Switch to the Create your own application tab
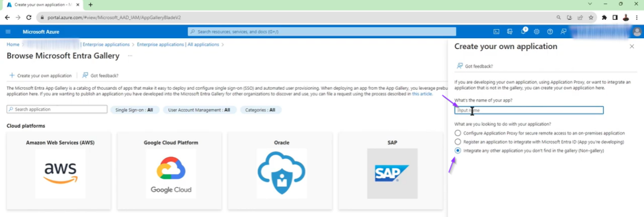644x217 pixels. point(42,4)
